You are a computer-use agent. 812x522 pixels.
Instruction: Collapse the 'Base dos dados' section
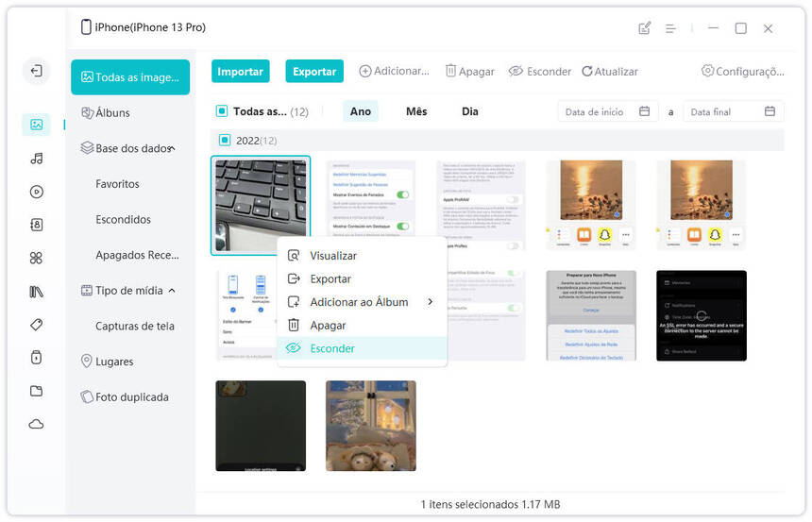[x=172, y=148]
